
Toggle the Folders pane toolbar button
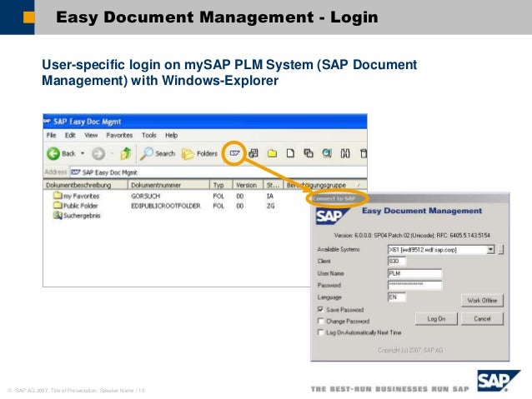[199, 153]
